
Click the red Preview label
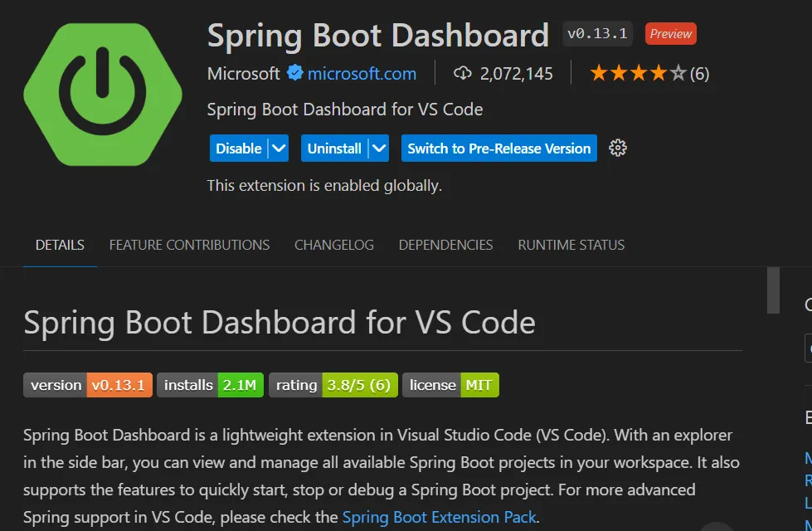tap(671, 34)
